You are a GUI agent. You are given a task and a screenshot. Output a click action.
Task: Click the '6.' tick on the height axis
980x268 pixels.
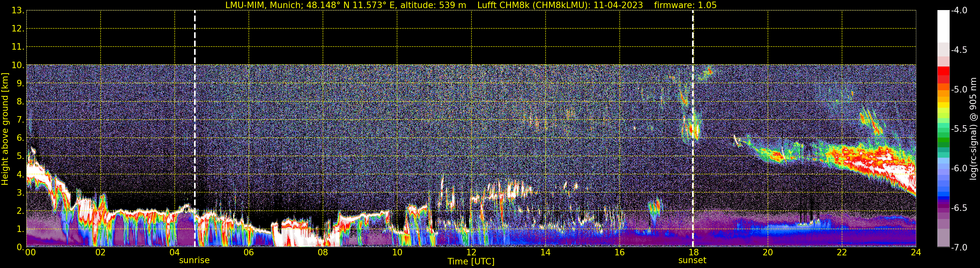(20, 138)
